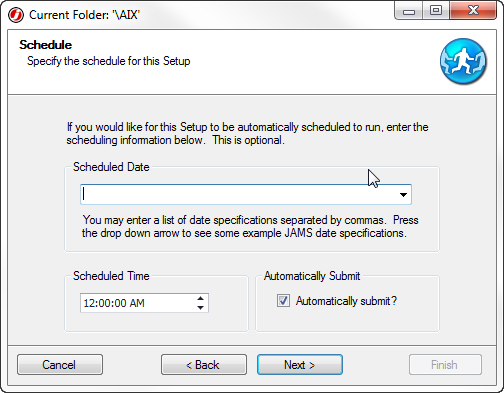Select the hour portion of 12:00:00 AM
The height and width of the screenshot is (393, 504).
pyautogui.click(x=89, y=303)
